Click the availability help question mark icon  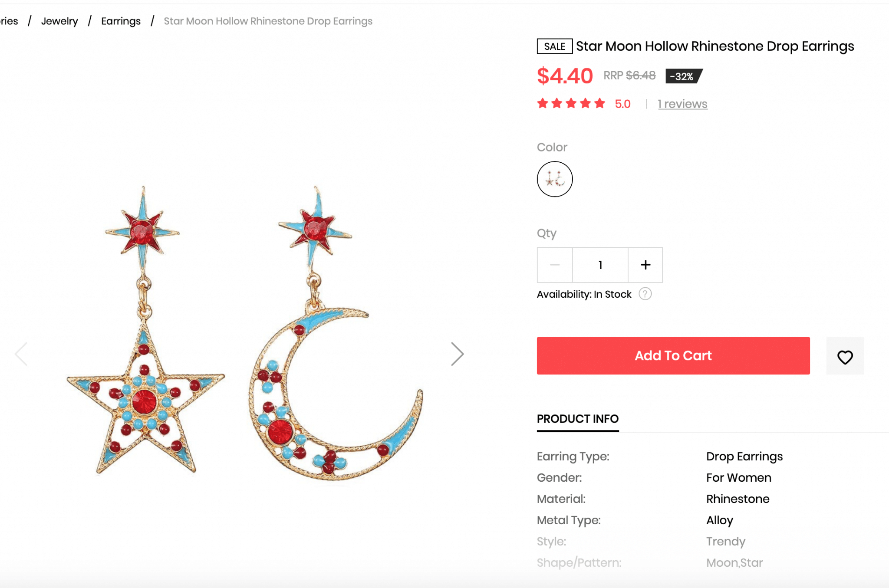pyautogui.click(x=645, y=294)
